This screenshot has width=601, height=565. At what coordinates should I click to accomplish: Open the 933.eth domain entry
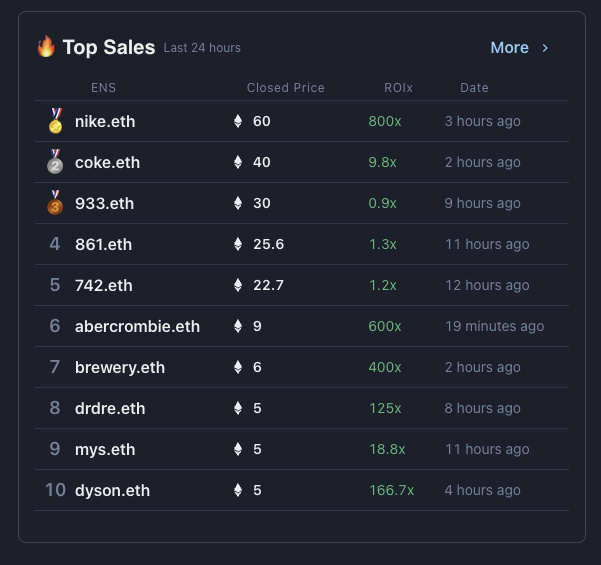(x=104, y=204)
